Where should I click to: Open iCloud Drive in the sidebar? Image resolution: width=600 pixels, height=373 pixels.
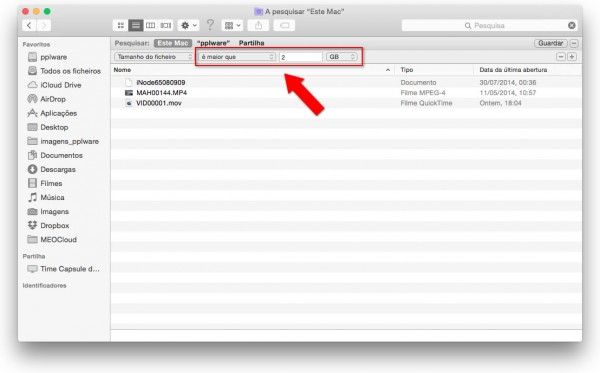click(60, 85)
